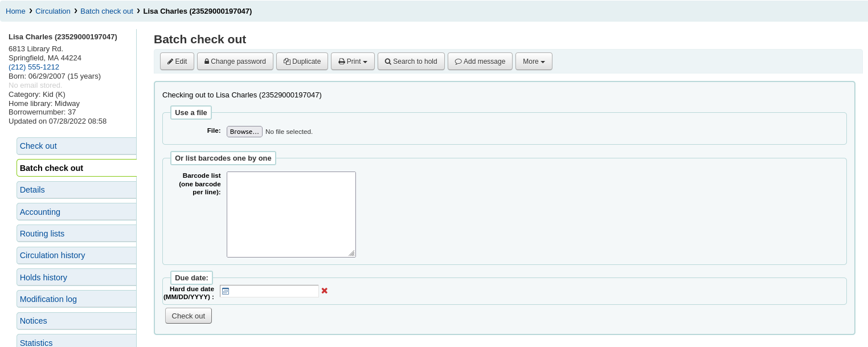868x347 pixels.
Task: Click the Batch check out breadcrumb link
Action: point(107,11)
